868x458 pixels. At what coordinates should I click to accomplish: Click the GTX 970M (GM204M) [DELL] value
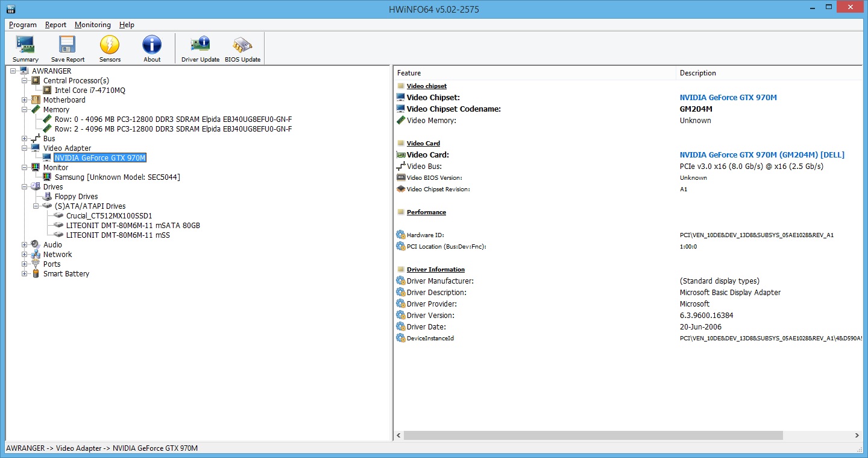(762, 155)
